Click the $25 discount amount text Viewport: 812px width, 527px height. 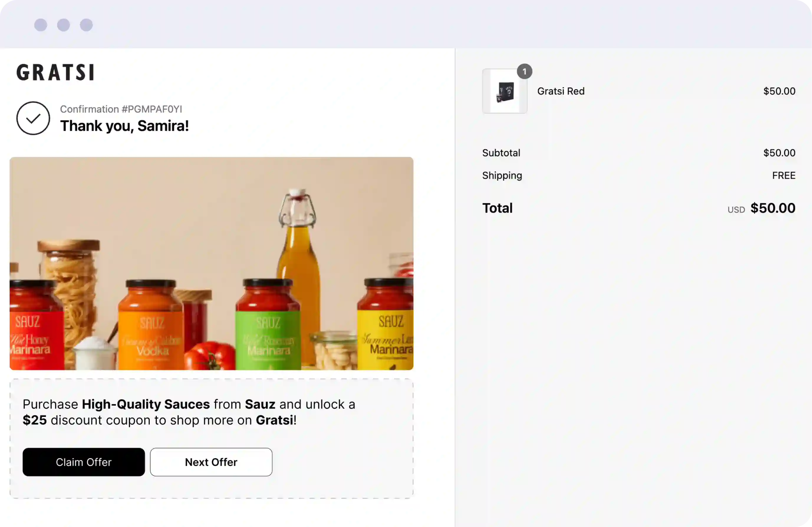pyautogui.click(x=34, y=420)
